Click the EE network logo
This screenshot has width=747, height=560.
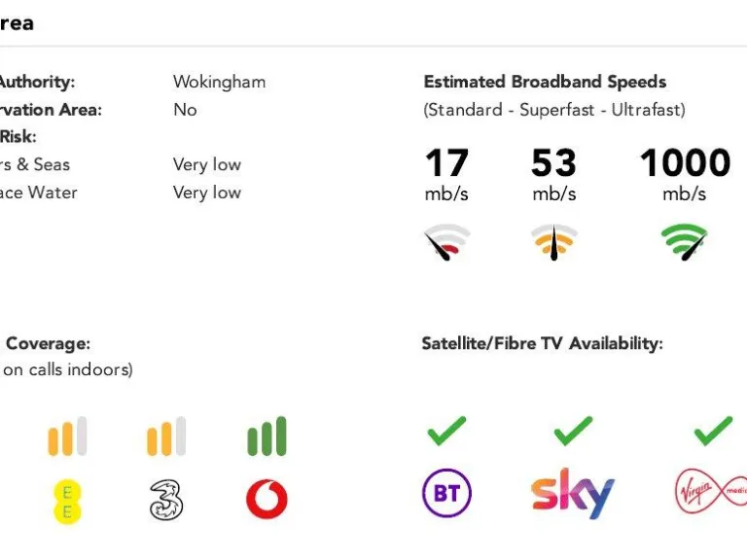tap(67, 501)
